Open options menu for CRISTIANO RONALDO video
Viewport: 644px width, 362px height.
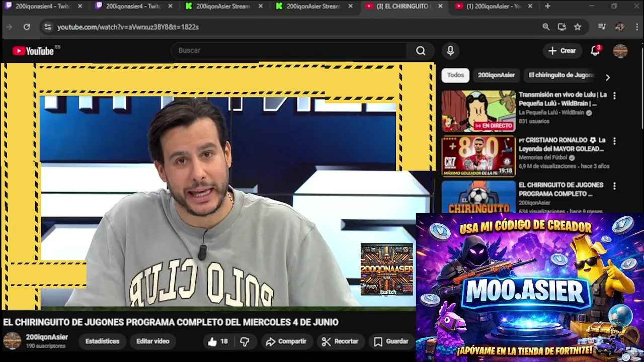(x=614, y=141)
